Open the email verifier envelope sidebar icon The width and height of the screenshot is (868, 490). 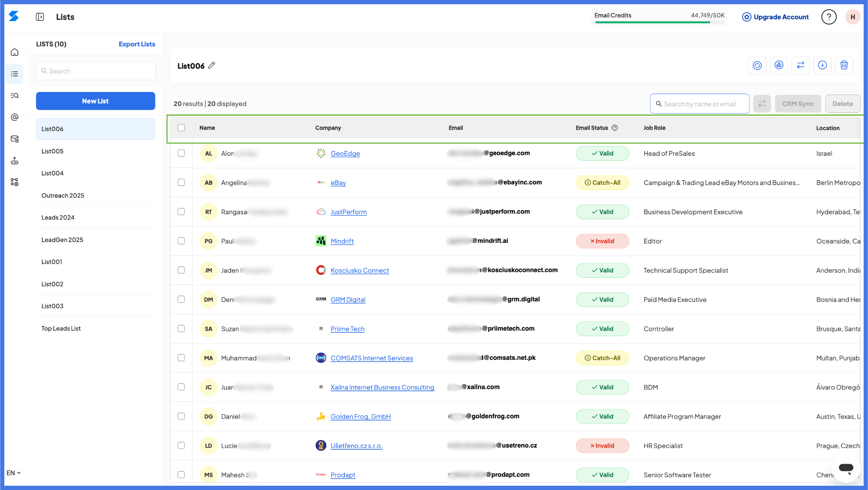coord(14,139)
